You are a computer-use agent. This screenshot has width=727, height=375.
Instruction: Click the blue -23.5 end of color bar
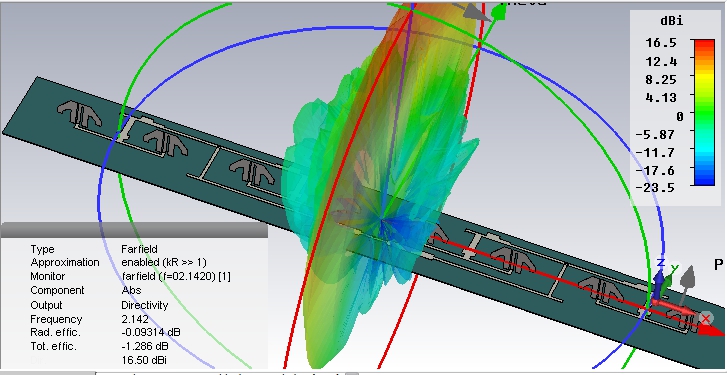point(703,182)
